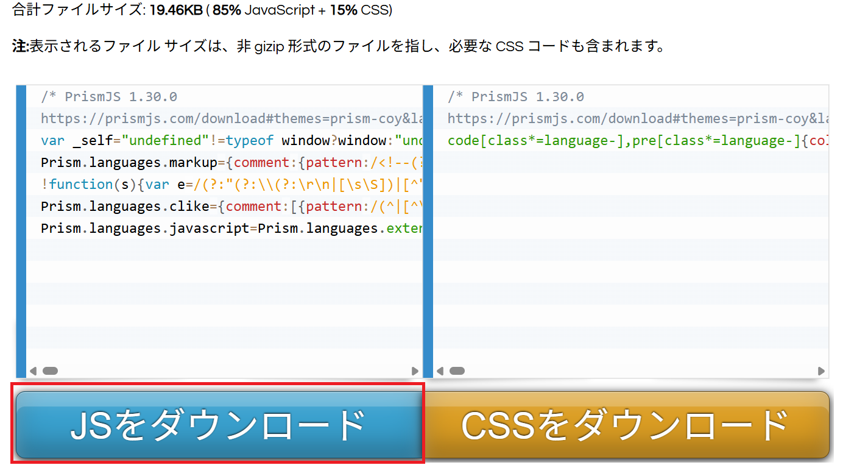The height and width of the screenshot is (465, 868).
Task: Click horizontal scrollbar thumb in JS pane
Action: [50, 371]
